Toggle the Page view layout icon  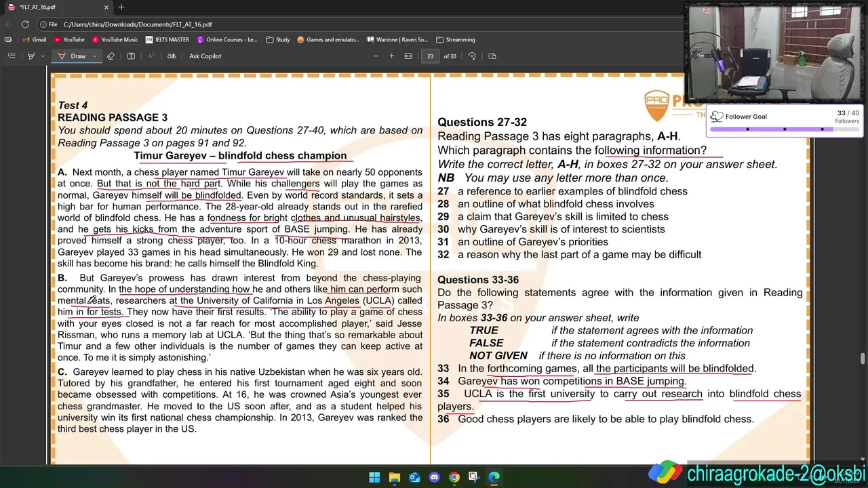tap(492, 56)
